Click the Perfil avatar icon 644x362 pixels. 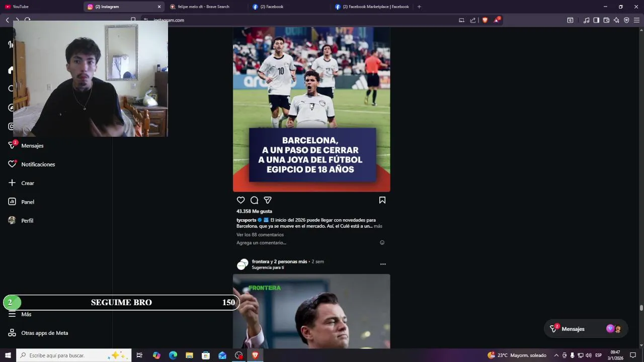click(12, 220)
